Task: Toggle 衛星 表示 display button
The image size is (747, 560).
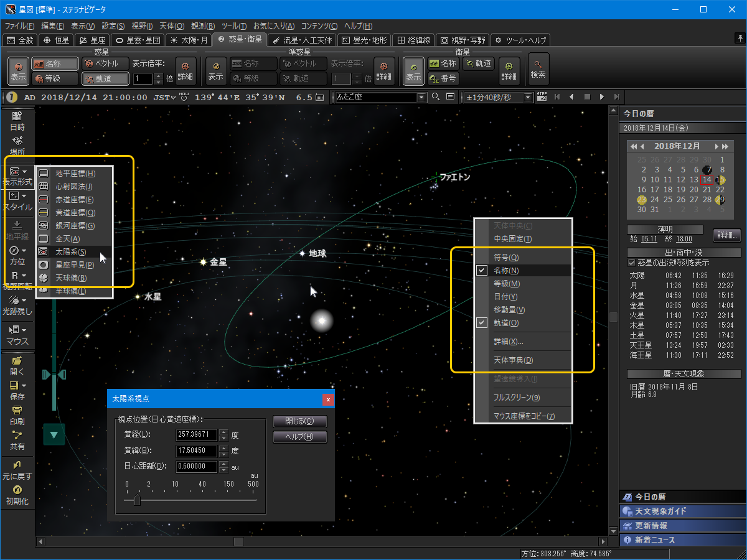Action: tap(413, 70)
